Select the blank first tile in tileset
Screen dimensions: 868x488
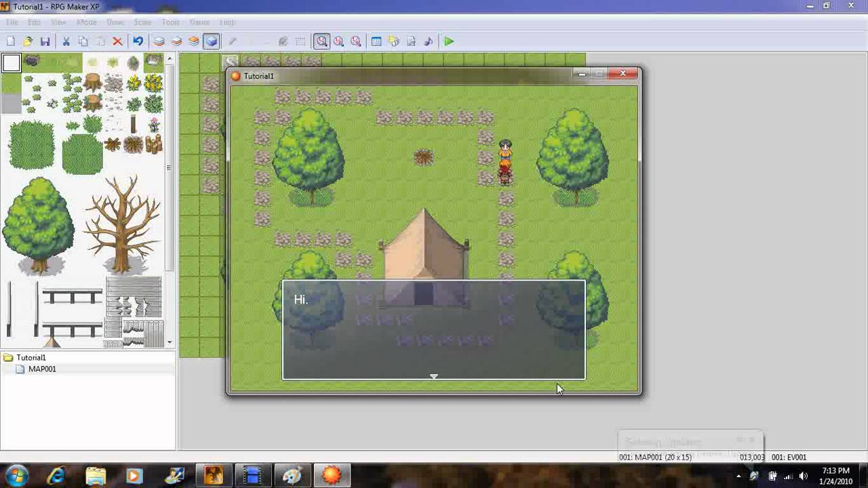click(11, 63)
